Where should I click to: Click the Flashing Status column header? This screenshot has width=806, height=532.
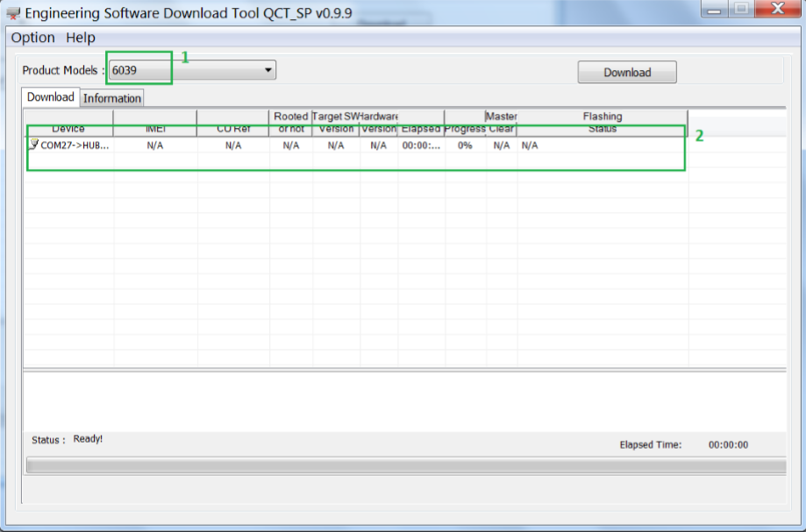click(x=603, y=123)
